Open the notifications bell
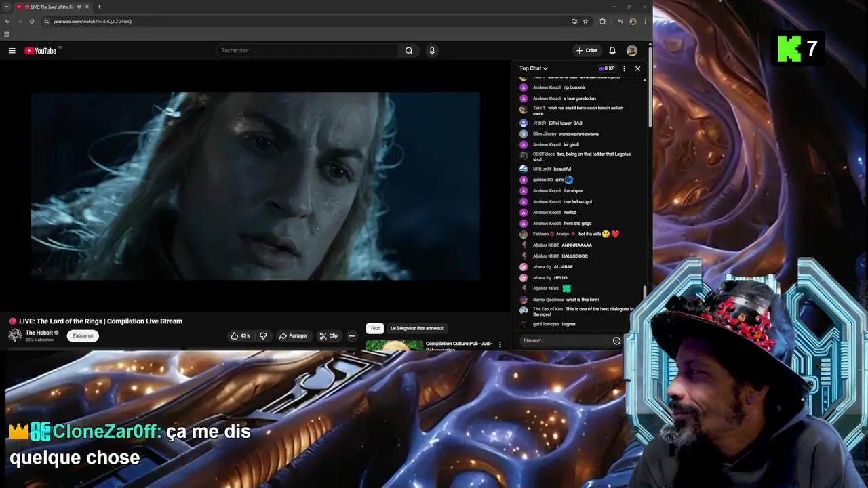 [x=612, y=51]
